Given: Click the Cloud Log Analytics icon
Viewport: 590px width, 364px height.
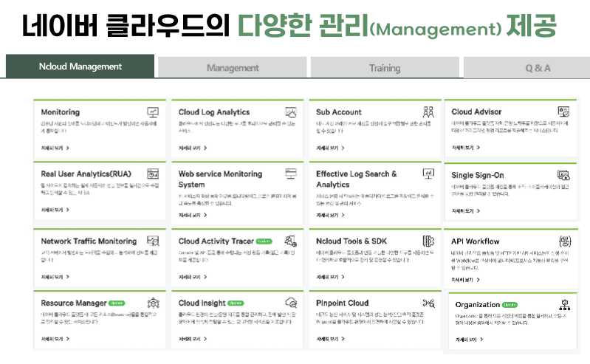Looking at the screenshot, I should 291,112.
